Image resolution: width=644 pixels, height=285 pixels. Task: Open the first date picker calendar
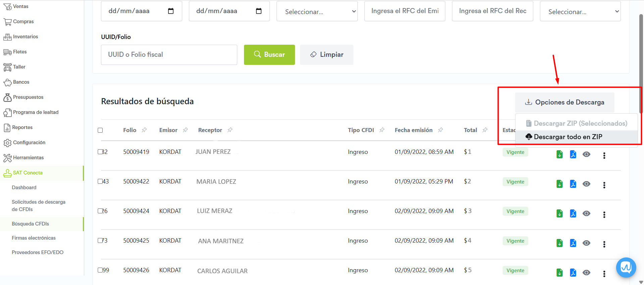click(171, 11)
